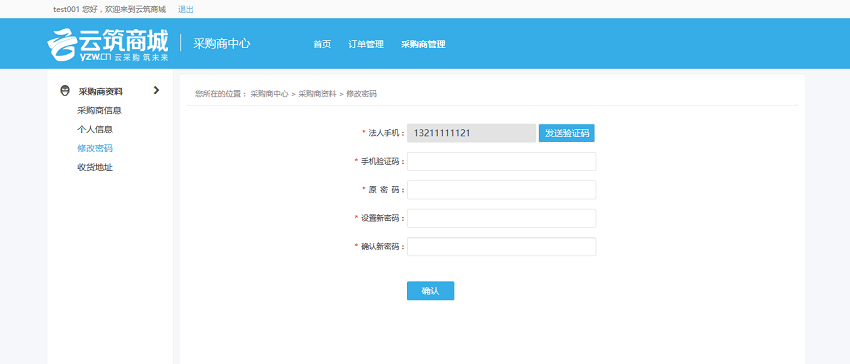Open 采购商管理 in the top navigation
Viewport: 850px width, 364px height.
[x=423, y=44]
